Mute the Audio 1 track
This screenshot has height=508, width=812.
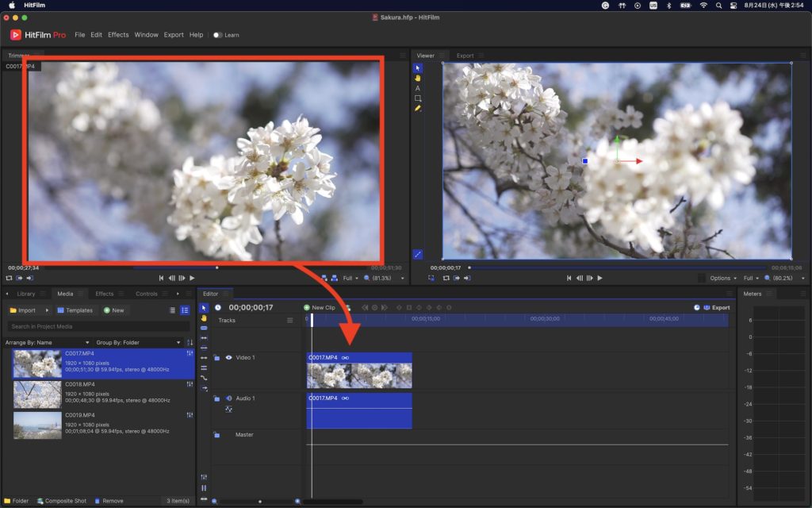(228, 398)
